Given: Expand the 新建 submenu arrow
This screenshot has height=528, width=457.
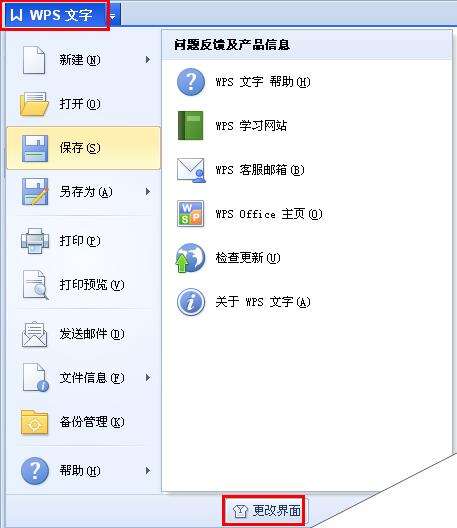Looking at the screenshot, I should point(148,60).
